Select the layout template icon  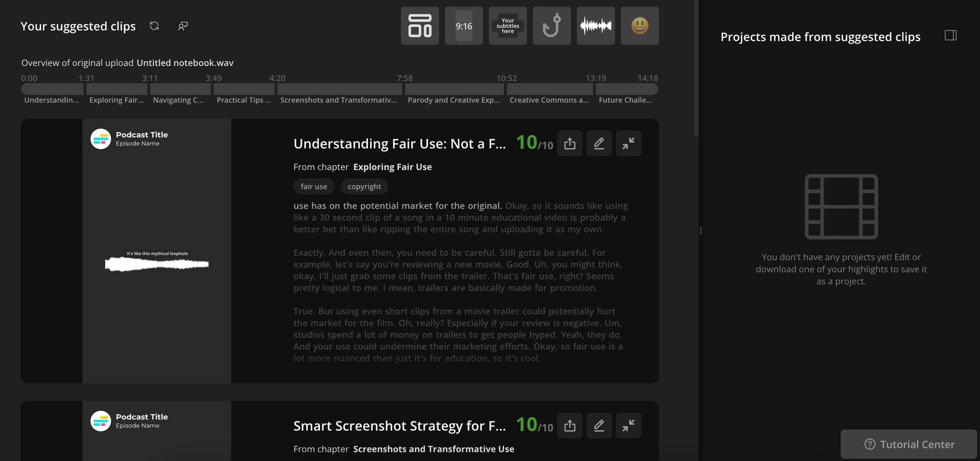(419, 25)
